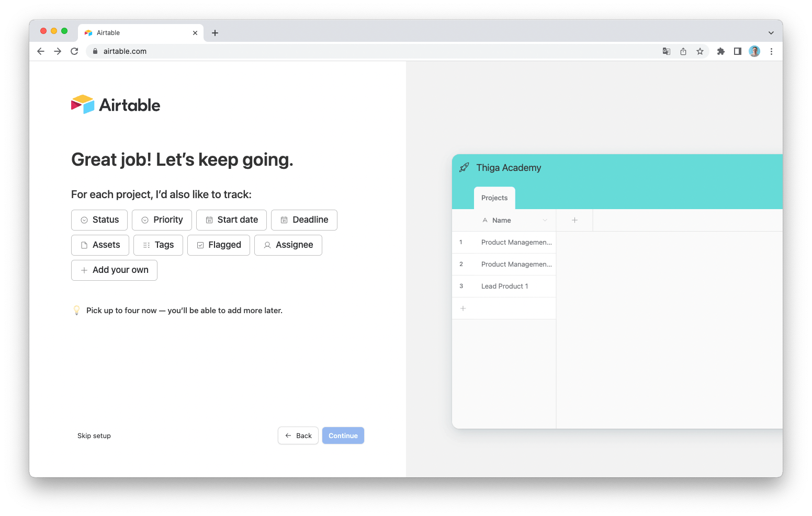Reload the page

coord(74,51)
